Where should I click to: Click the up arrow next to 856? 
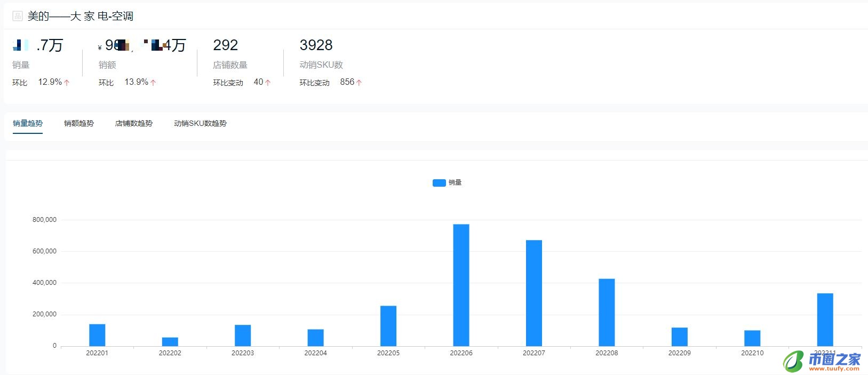click(359, 83)
